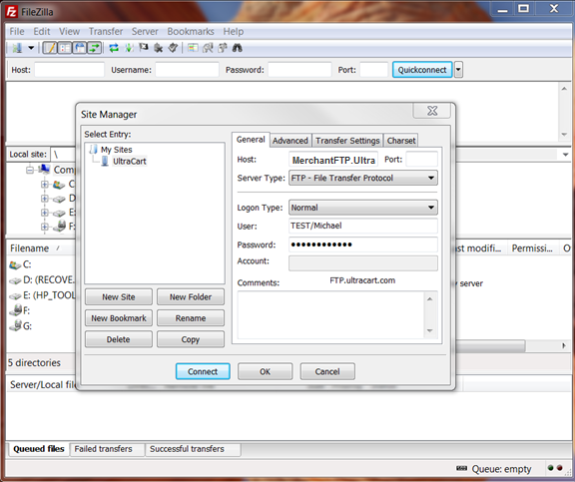Click the New Bookmark button
575x482 pixels.
119,318
